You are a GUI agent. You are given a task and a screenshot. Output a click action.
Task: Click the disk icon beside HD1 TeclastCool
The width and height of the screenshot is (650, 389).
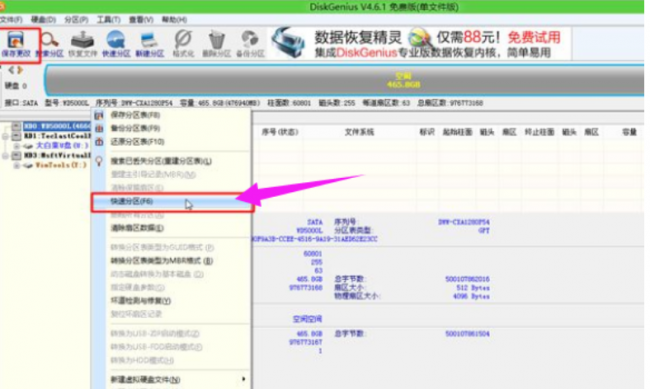[x=17, y=136]
